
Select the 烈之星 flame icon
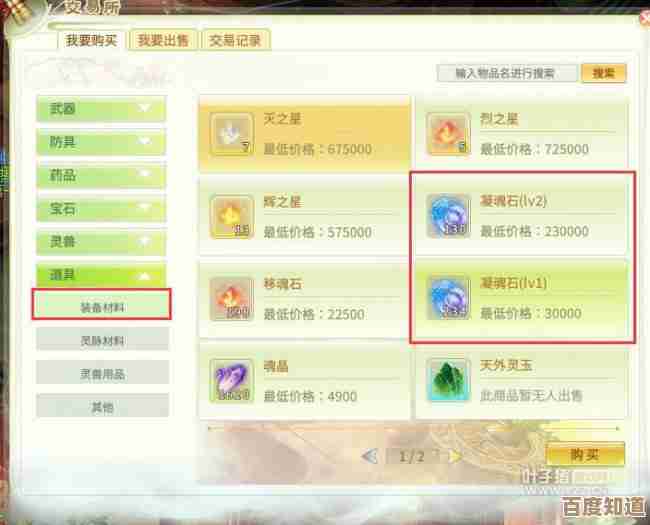448,134
